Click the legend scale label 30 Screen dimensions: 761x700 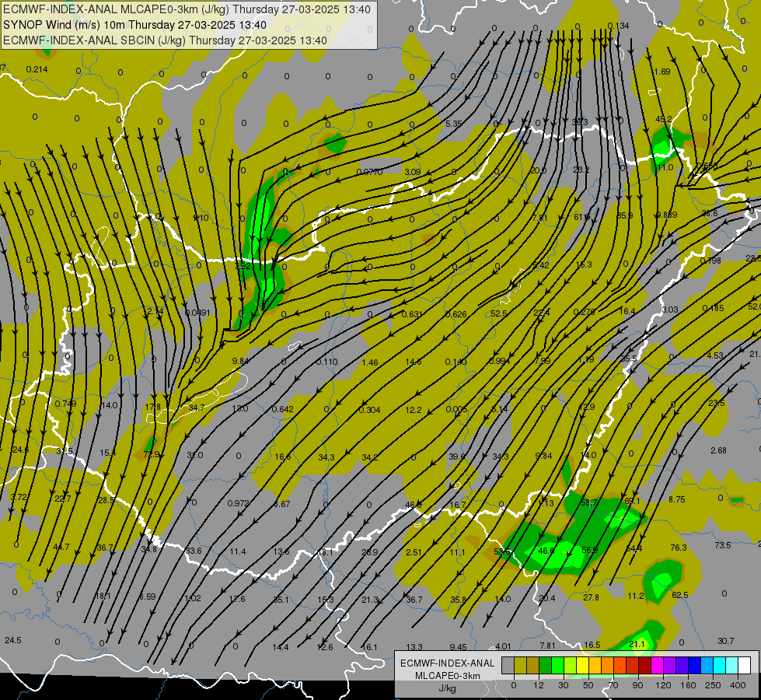click(x=563, y=685)
